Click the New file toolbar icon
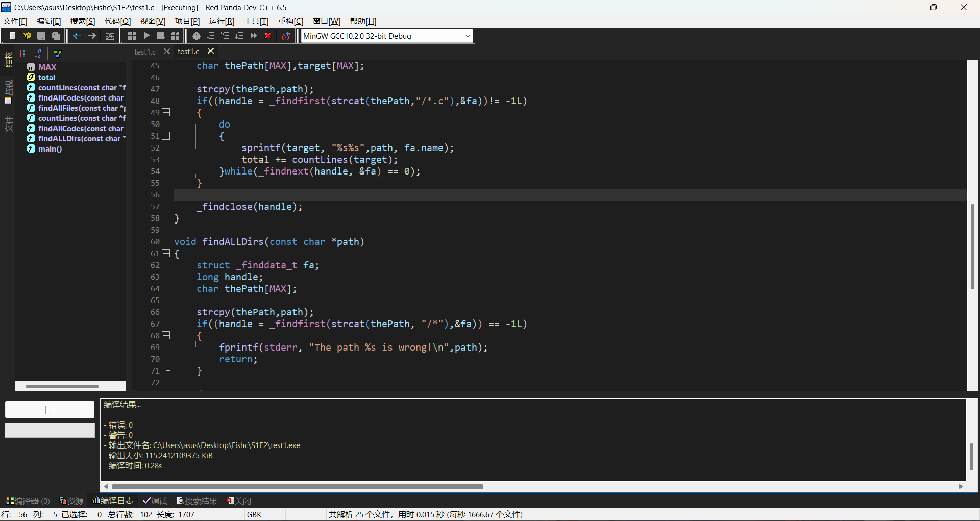Image resolution: width=980 pixels, height=521 pixels. (x=12, y=36)
